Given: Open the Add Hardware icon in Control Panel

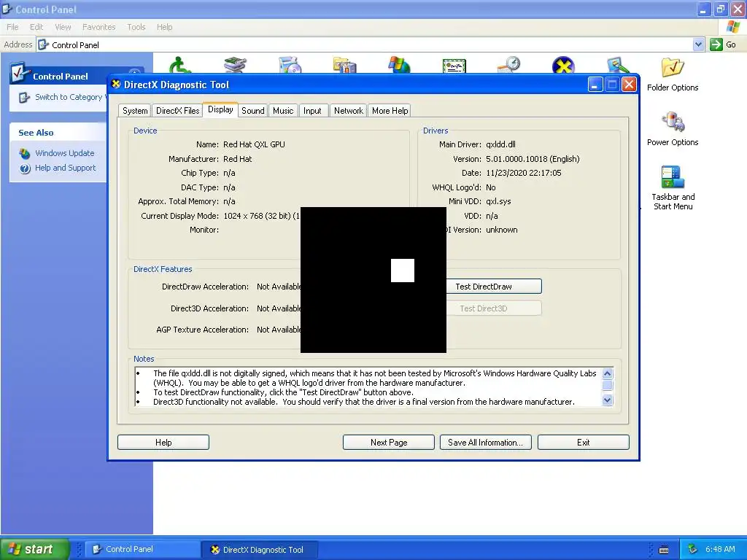Looking at the screenshot, I should (x=236, y=65).
